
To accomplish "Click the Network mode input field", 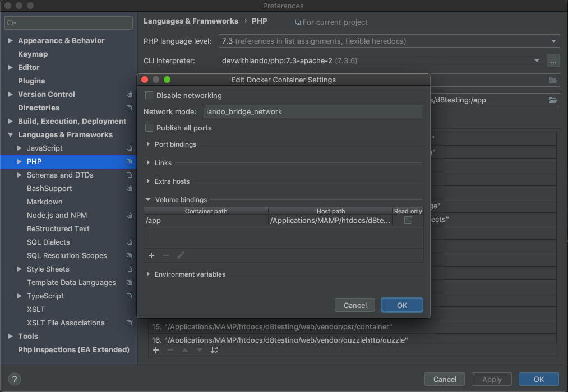I will pos(313,112).
